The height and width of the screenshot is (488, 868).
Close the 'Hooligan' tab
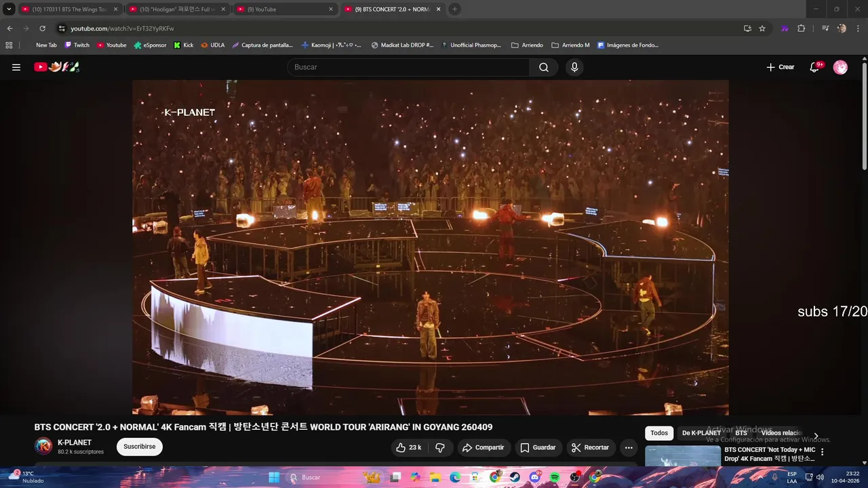click(x=223, y=9)
